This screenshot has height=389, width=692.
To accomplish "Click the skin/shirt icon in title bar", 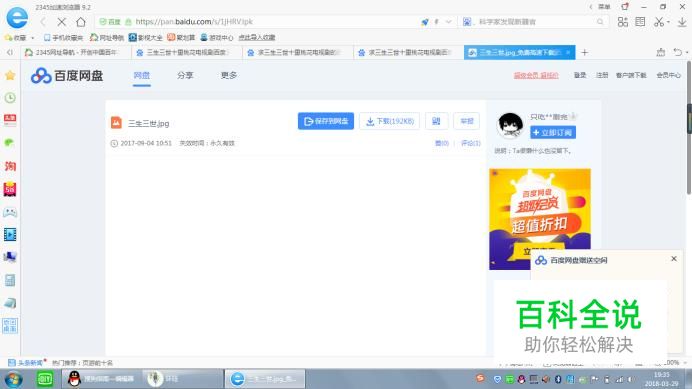I will [625, 7].
